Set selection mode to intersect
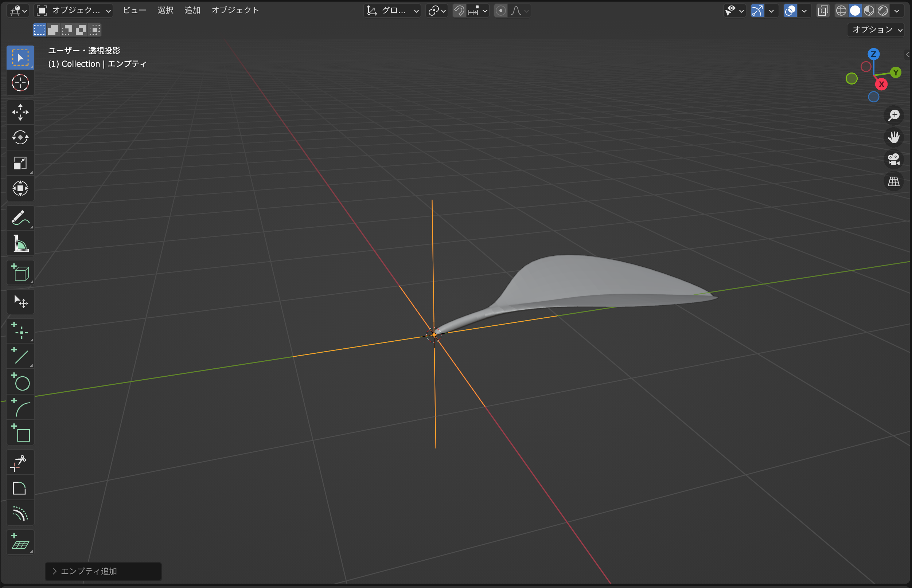 [94, 30]
